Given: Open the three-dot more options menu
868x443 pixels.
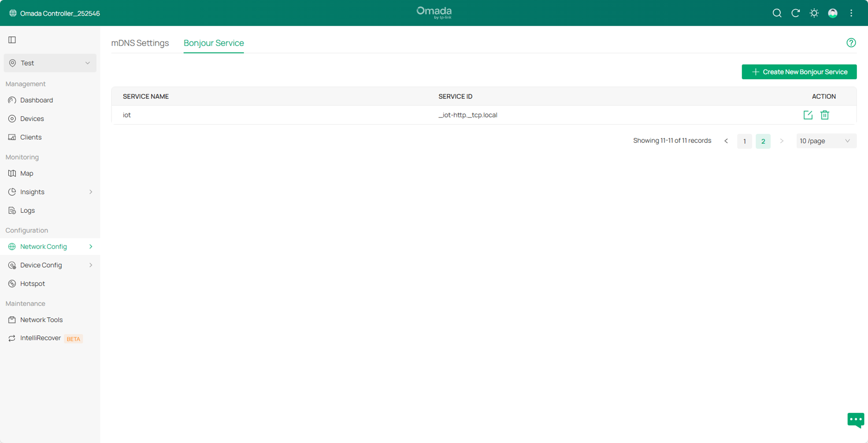Looking at the screenshot, I should pos(851,13).
